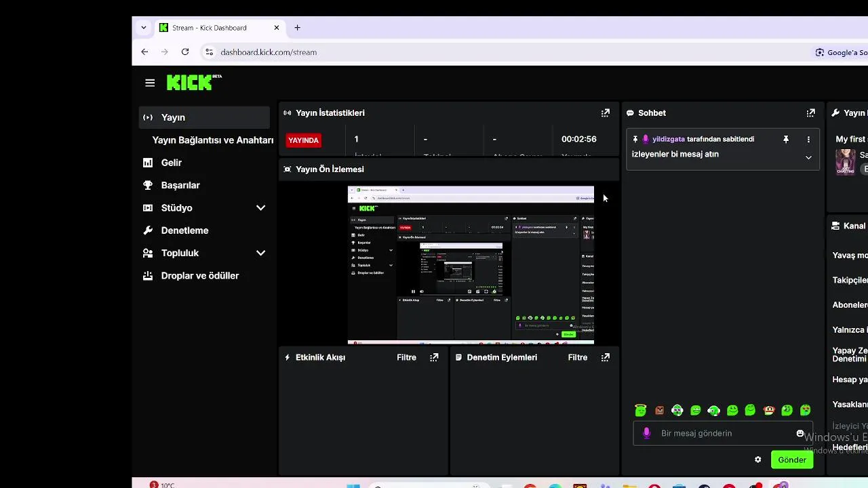Click the 'Yapay Ze Denetimi' setting label
This screenshot has height=488, width=868.
[850, 354]
